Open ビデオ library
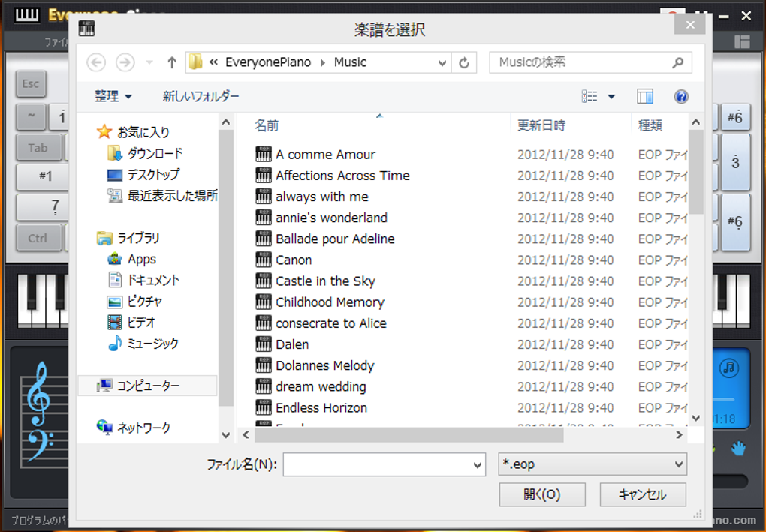 pos(131,322)
